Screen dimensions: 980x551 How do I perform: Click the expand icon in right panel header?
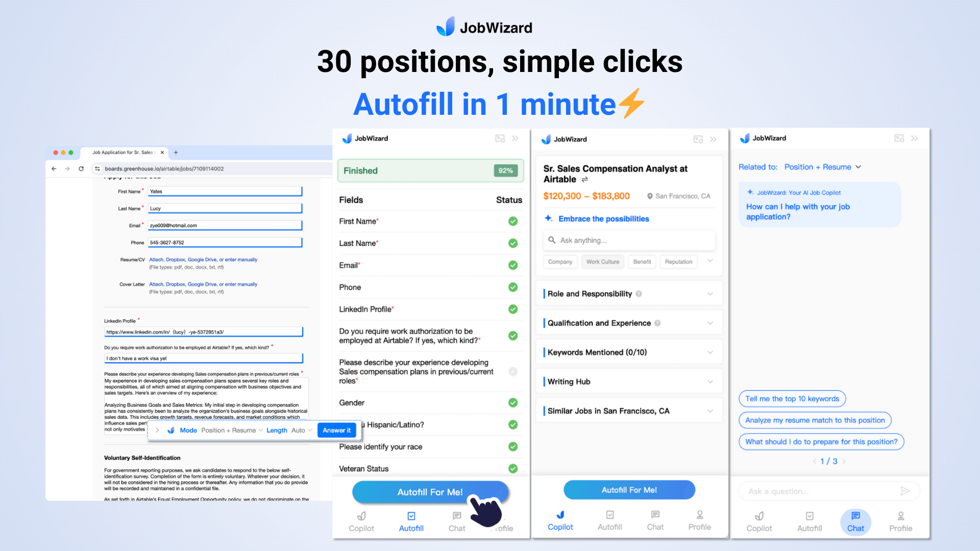tap(899, 139)
